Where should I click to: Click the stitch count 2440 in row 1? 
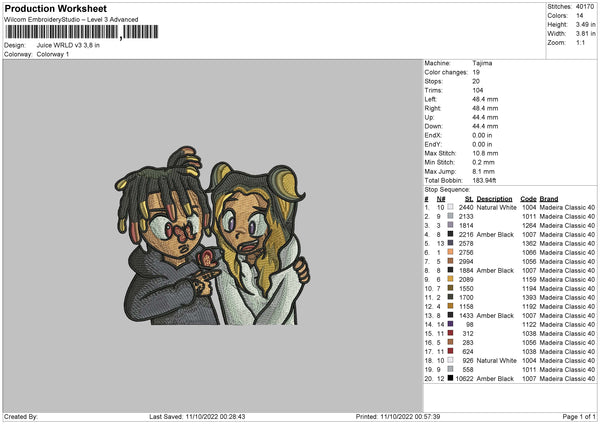point(466,207)
